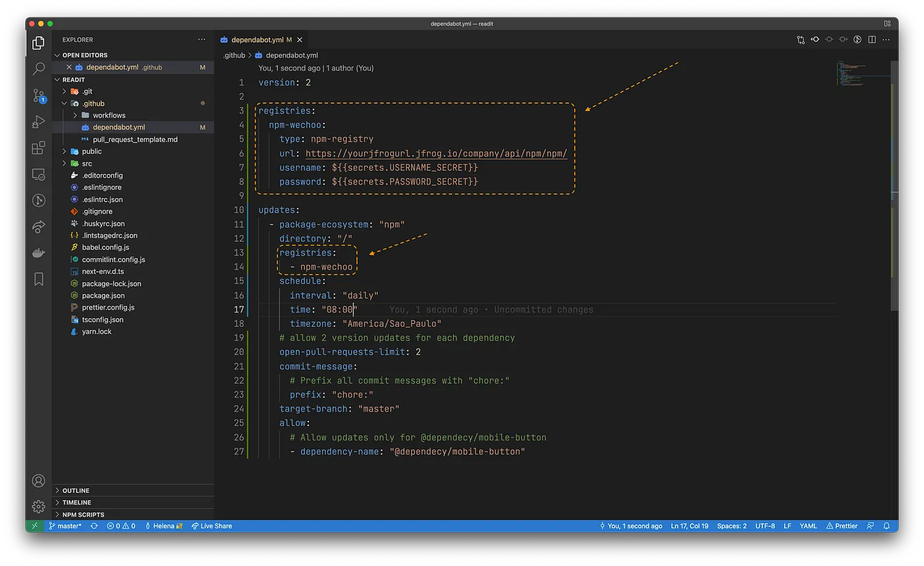Image resolution: width=924 pixels, height=566 pixels.
Task: Split the editor to the right
Action: pyautogui.click(x=872, y=40)
